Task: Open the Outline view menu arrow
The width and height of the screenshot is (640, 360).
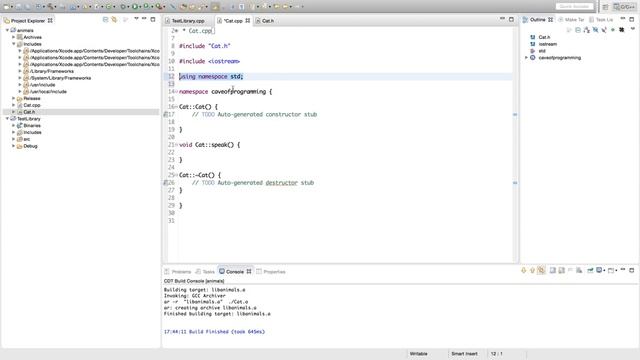Action: 633,29
